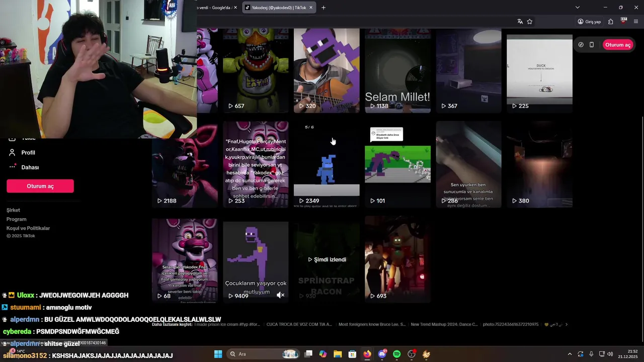Click the sync tray icon beside the microphone
The width and height of the screenshot is (644, 362).
581,354
